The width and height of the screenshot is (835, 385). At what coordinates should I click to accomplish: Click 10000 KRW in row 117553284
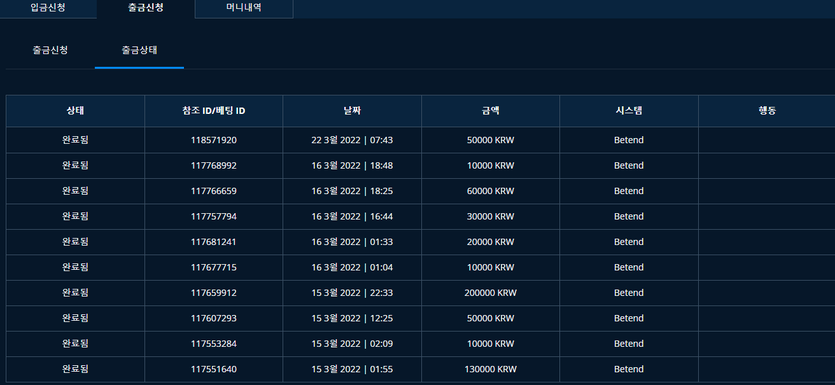coord(490,344)
